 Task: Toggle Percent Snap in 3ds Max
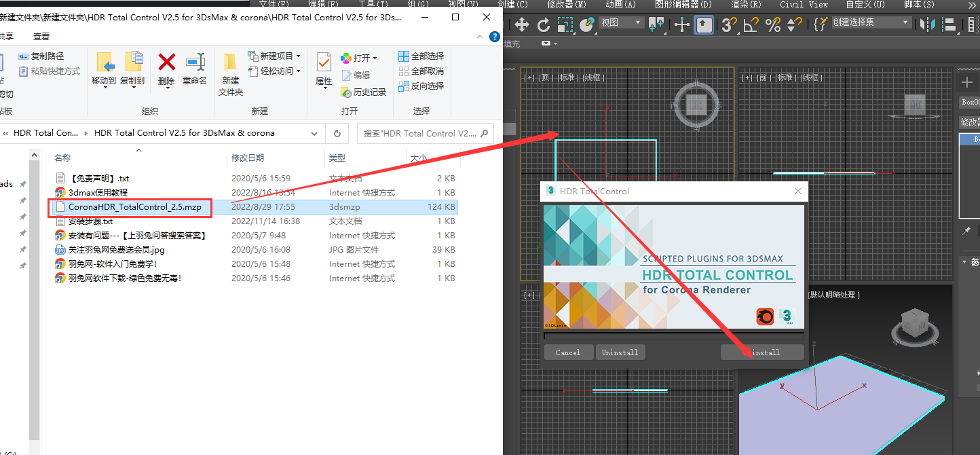pos(773,25)
